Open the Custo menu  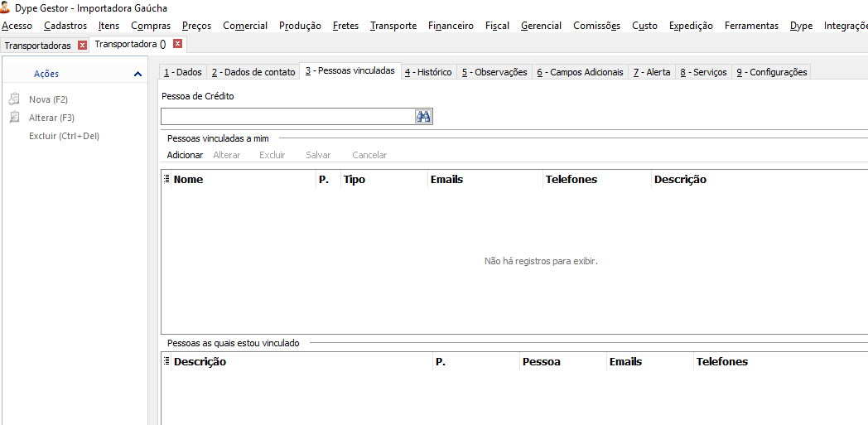click(x=645, y=26)
